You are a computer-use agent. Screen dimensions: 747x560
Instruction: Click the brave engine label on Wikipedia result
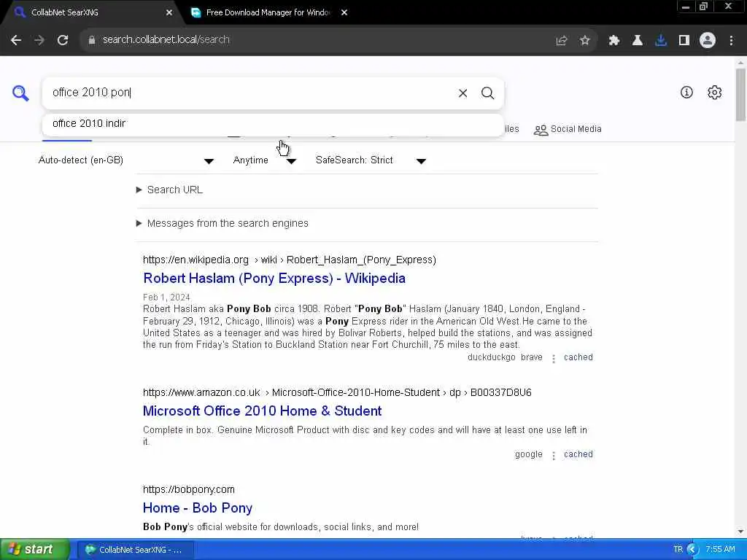tap(532, 357)
